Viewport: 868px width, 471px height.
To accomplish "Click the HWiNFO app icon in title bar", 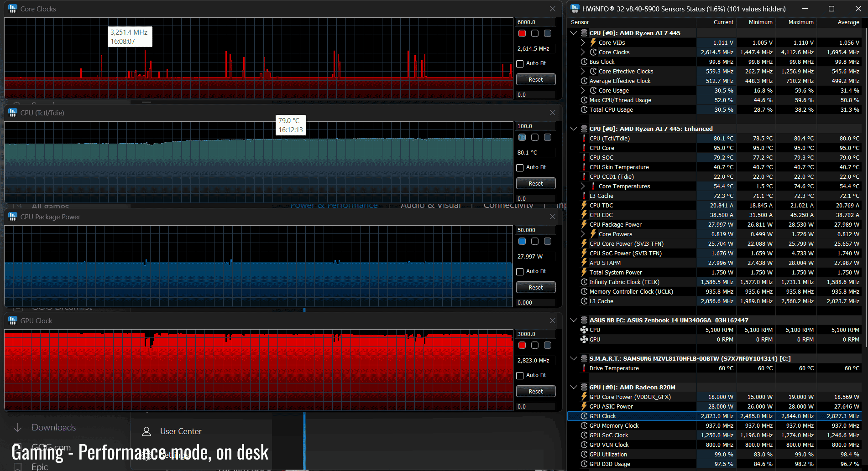I will click(575, 9).
